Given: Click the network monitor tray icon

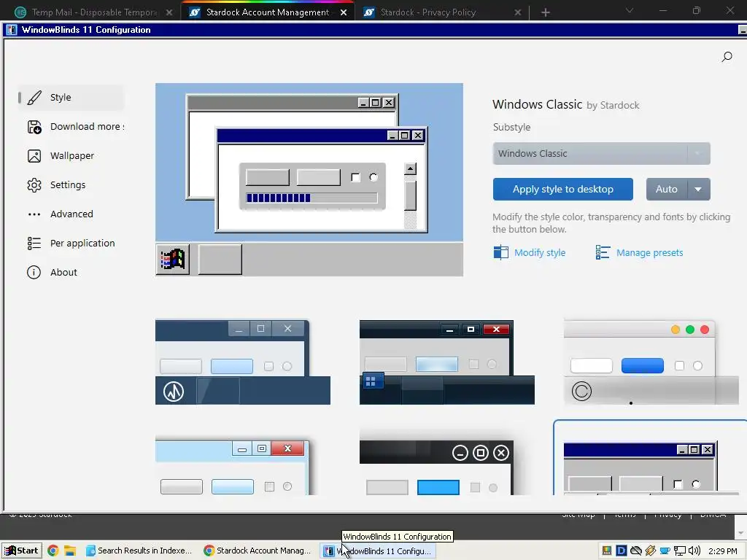Looking at the screenshot, I should [x=680, y=551].
